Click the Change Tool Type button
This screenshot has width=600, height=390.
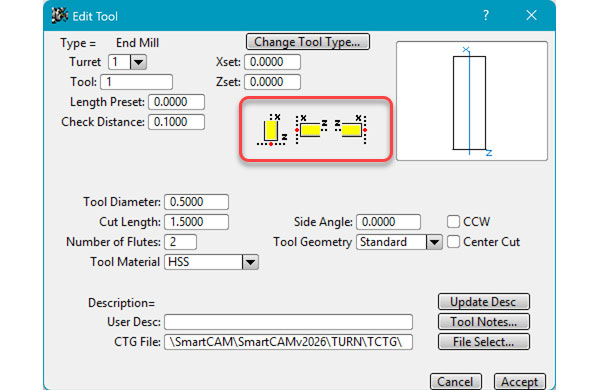(308, 42)
